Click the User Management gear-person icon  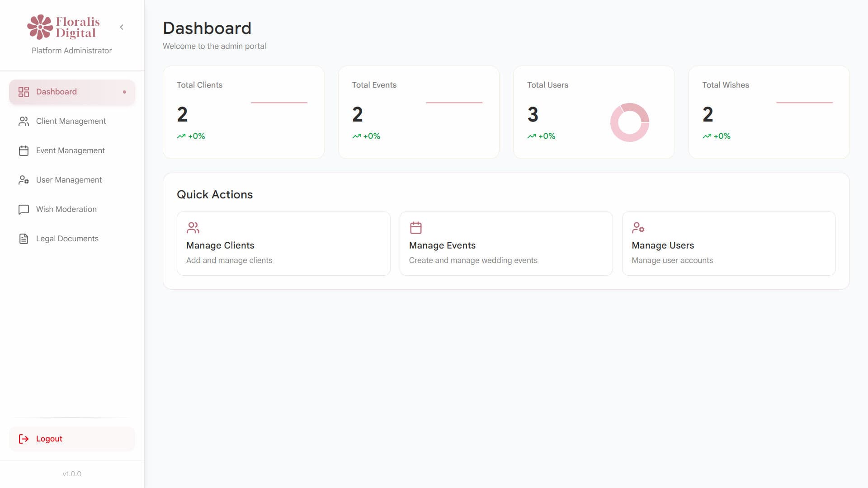point(24,180)
